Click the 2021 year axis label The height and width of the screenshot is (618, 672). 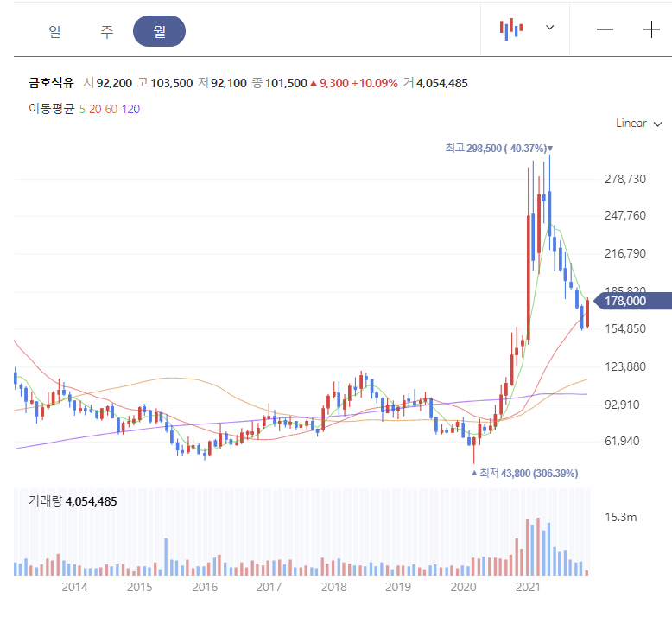[528, 587]
